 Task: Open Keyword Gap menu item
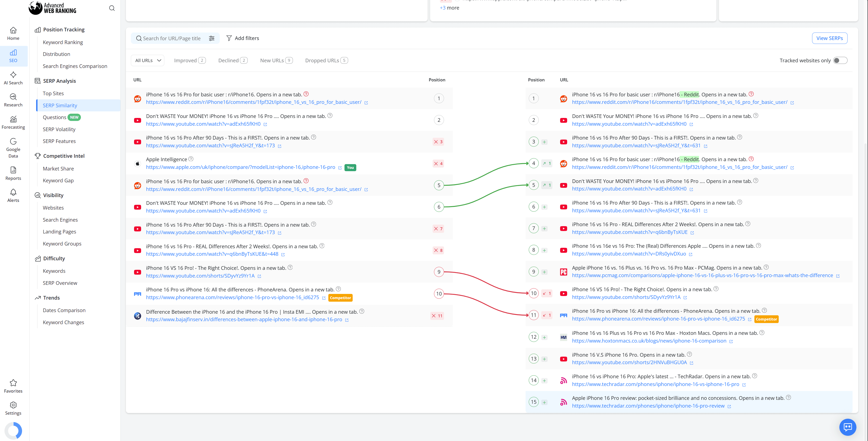click(58, 180)
